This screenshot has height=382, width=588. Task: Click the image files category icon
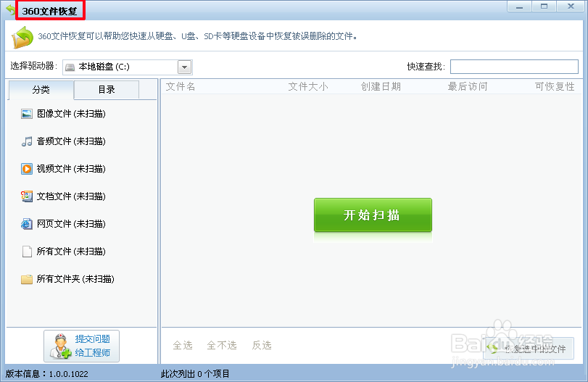pyautogui.click(x=27, y=114)
